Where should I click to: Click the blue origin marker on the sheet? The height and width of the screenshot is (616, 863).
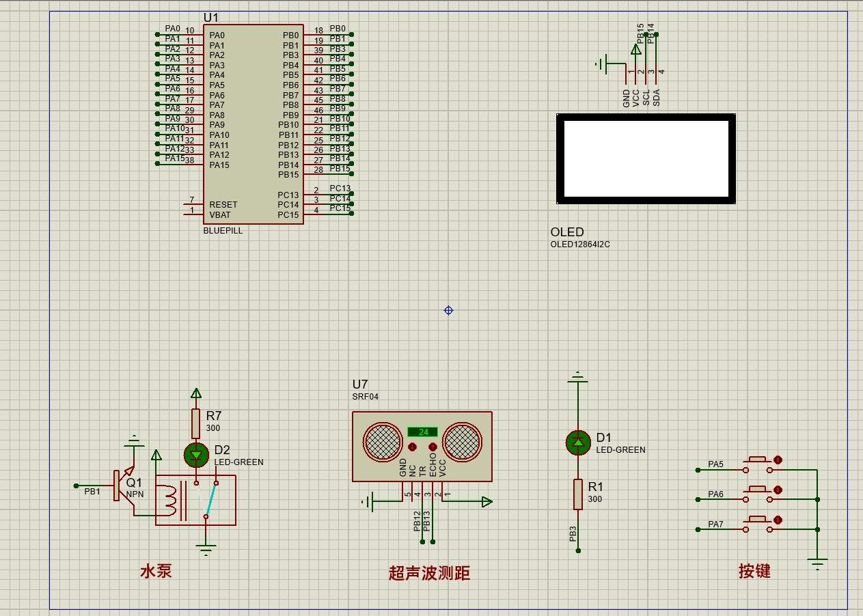[448, 310]
